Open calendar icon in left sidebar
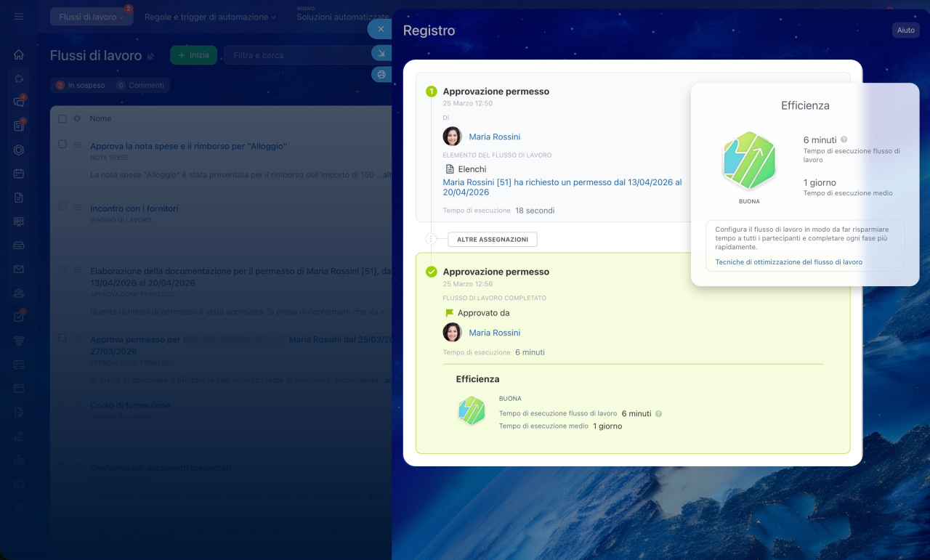Viewport: 930px width, 560px height. coord(19,174)
